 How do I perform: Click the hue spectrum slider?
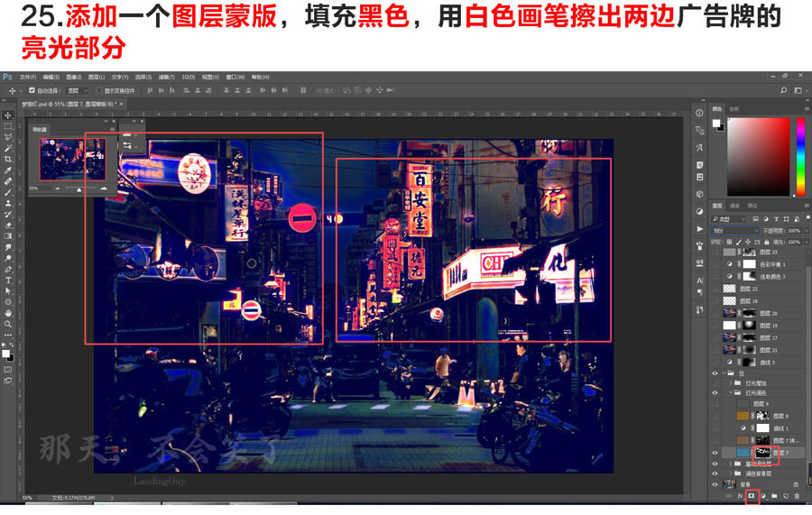pyautogui.click(x=800, y=156)
